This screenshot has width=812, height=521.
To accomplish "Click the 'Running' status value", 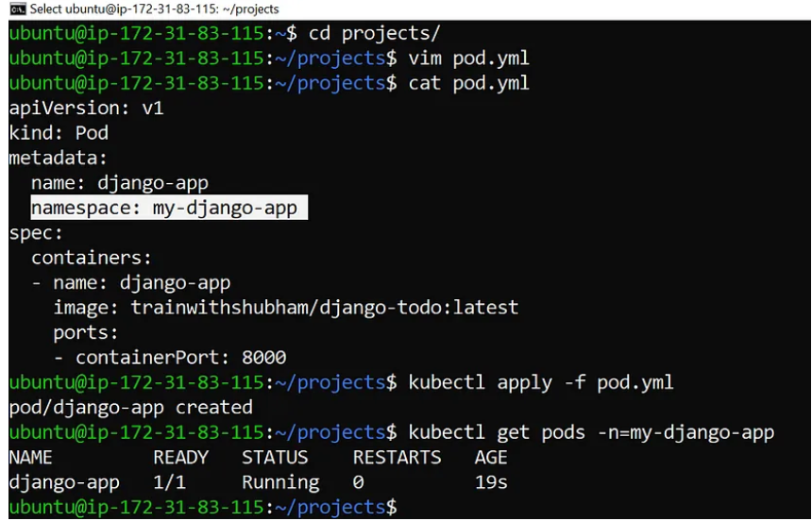I will (x=280, y=482).
